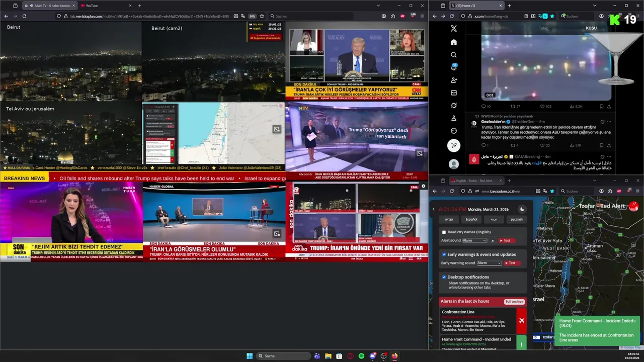Viewport: 644px width, 362px height.
Task: Uncheck Desktop notifications checkbox
Action: (x=444, y=277)
